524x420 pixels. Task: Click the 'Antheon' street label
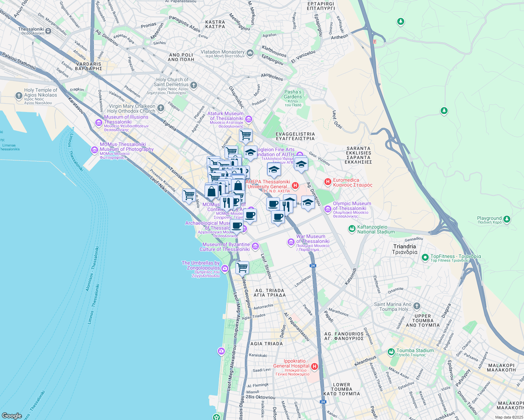coord(340,37)
